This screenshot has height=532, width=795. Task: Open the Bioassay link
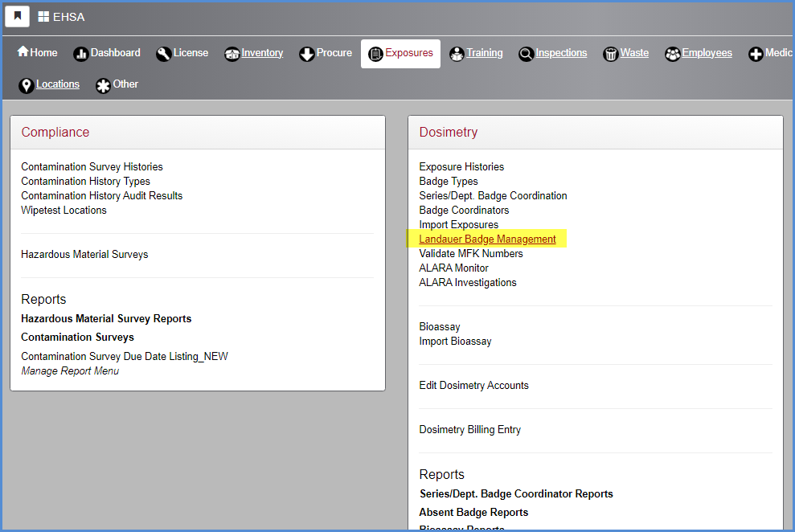click(x=440, y=327)
